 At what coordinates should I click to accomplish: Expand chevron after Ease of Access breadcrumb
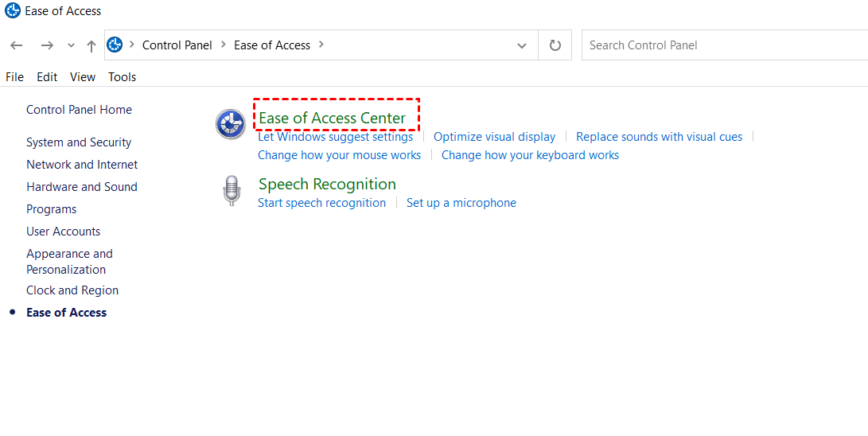tap(321, 45)
